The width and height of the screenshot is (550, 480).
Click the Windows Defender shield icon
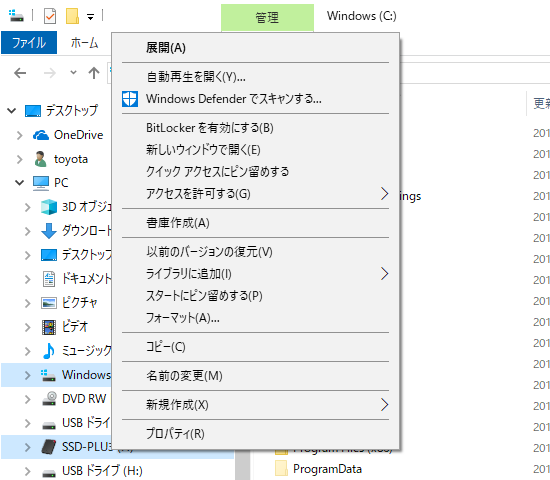click(x=130, y=99)
